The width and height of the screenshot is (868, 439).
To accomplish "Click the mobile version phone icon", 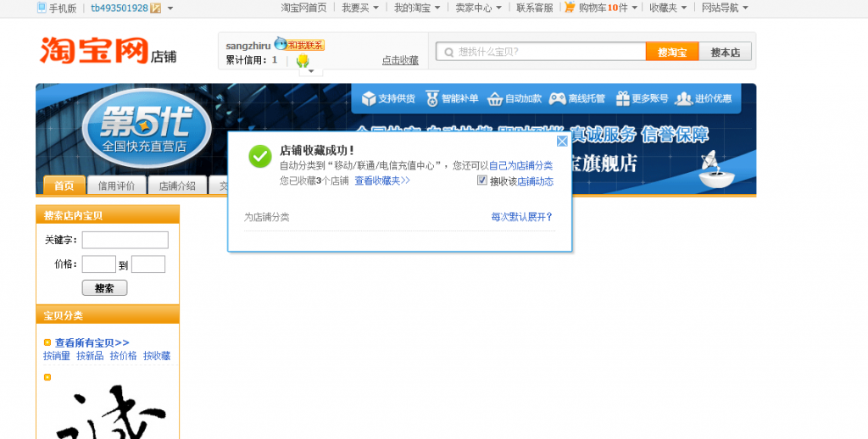I will 42,8.
